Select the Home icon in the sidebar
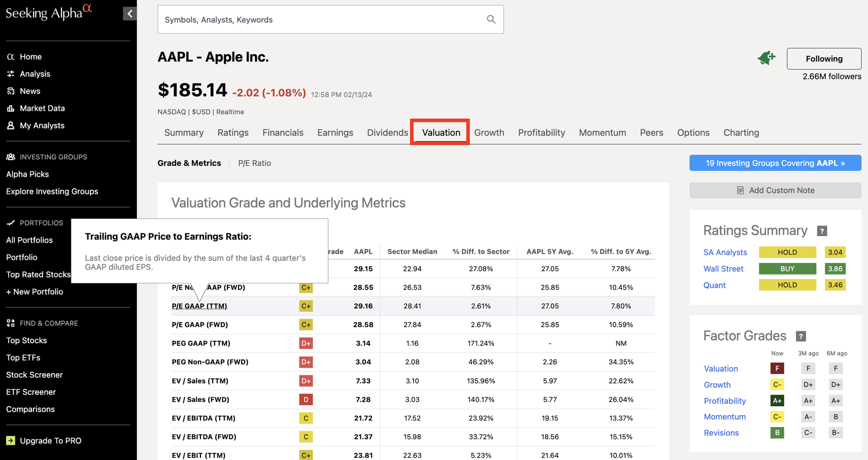The width and height of the screenshot is (868, 460). [x=11, y=56]
